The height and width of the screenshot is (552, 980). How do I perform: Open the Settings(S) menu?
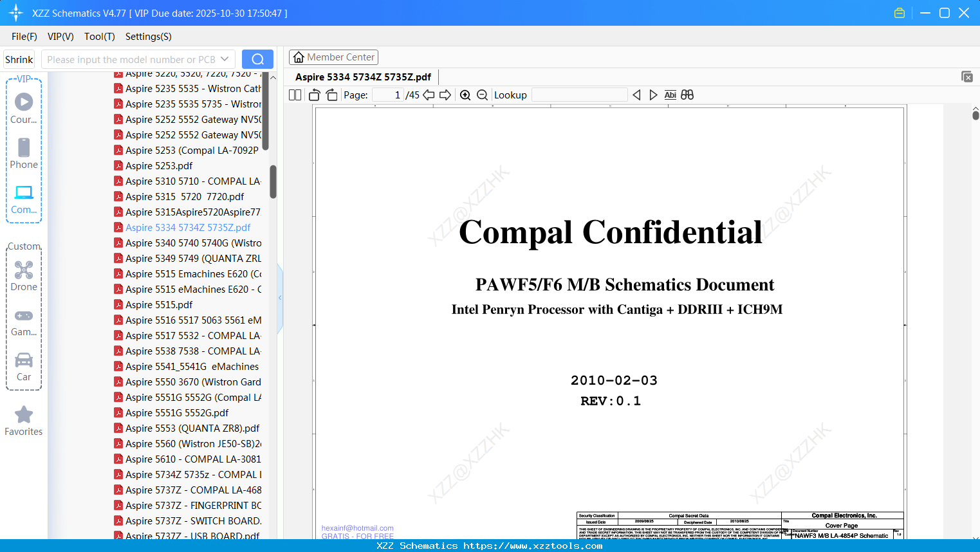(149, 37)
